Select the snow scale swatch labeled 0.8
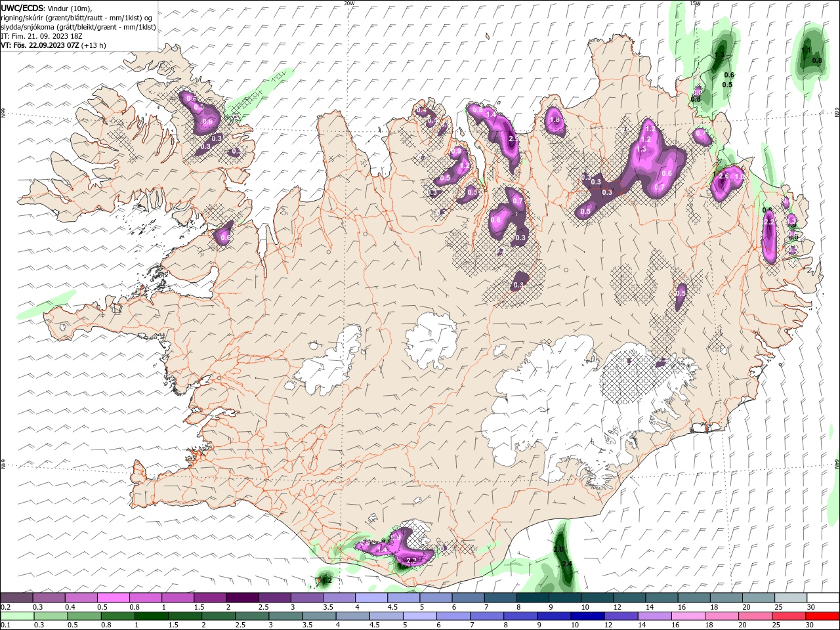Screen dimensions: 840x630 (x=146, y=598)
